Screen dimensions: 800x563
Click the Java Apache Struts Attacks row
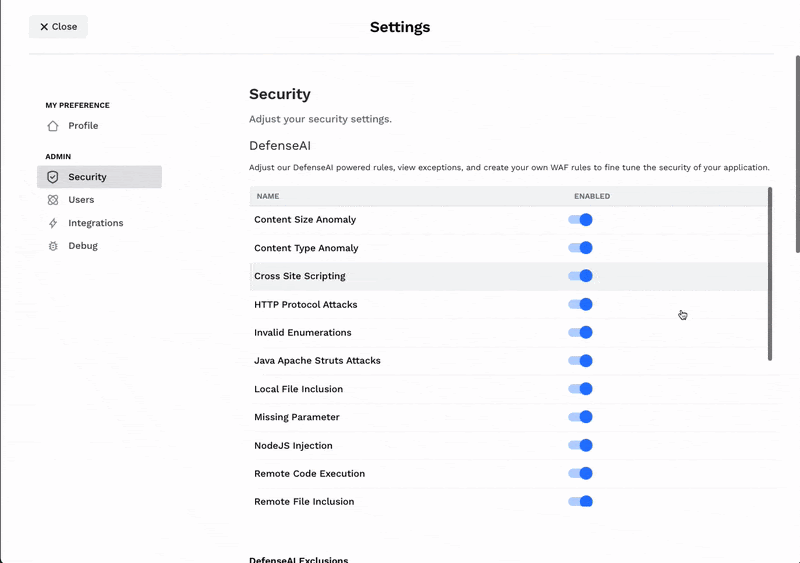click(x=317, y=361)
